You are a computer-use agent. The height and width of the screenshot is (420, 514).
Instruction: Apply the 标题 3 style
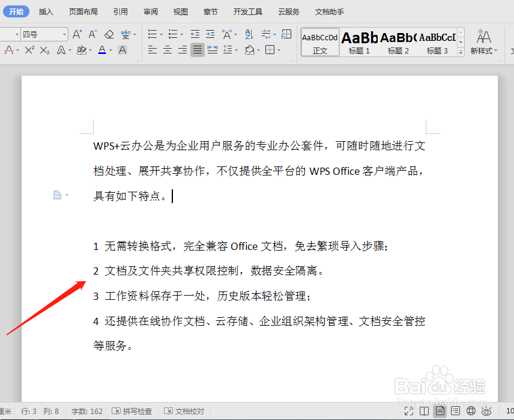437,42
